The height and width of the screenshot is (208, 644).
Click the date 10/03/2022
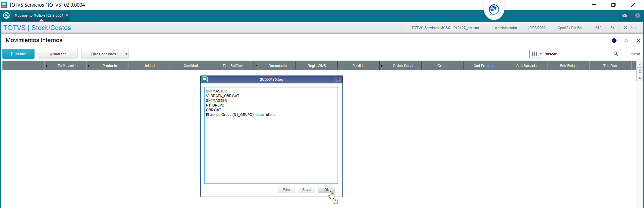point(537,28)
